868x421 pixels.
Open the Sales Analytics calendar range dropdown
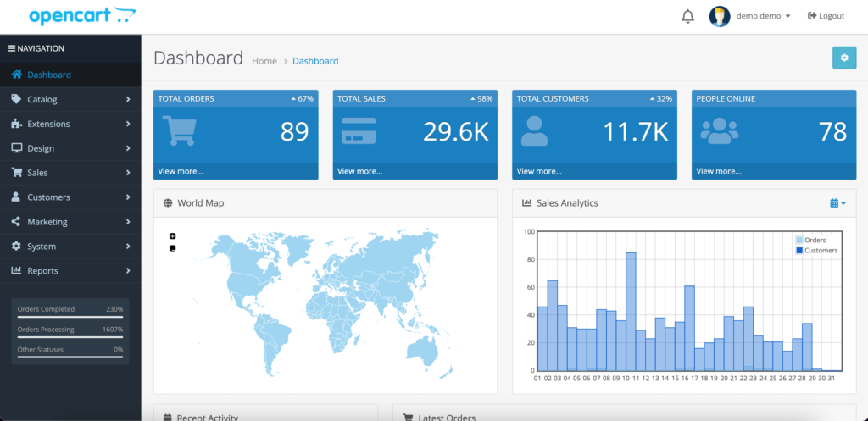pos(837,203)
